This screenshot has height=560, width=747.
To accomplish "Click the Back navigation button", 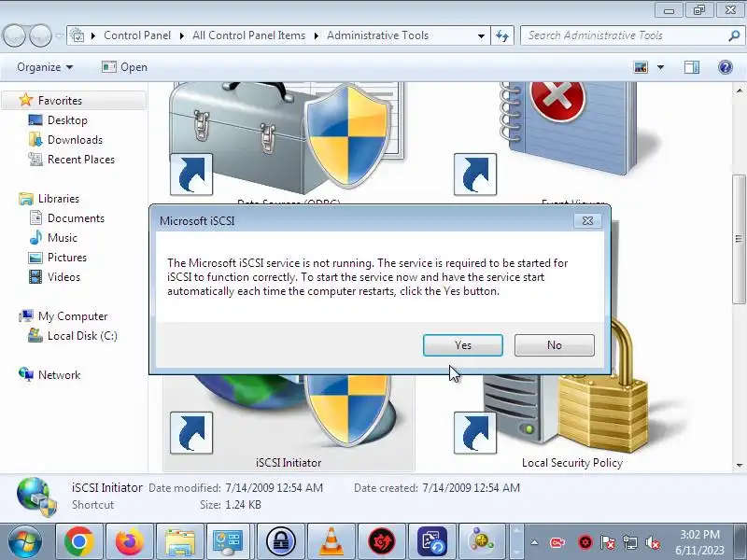I will (14, 35).
